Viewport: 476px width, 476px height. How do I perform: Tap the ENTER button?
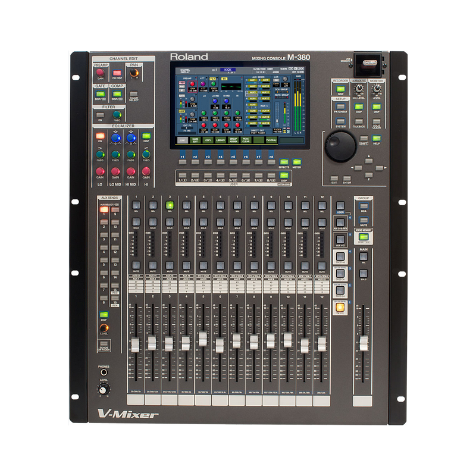tap(347, 178)
